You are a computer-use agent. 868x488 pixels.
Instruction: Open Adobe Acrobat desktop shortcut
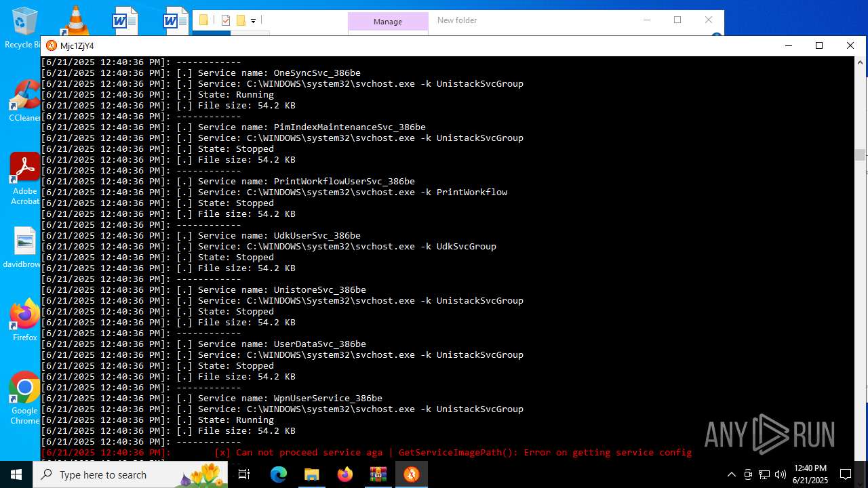coord(24,178)
